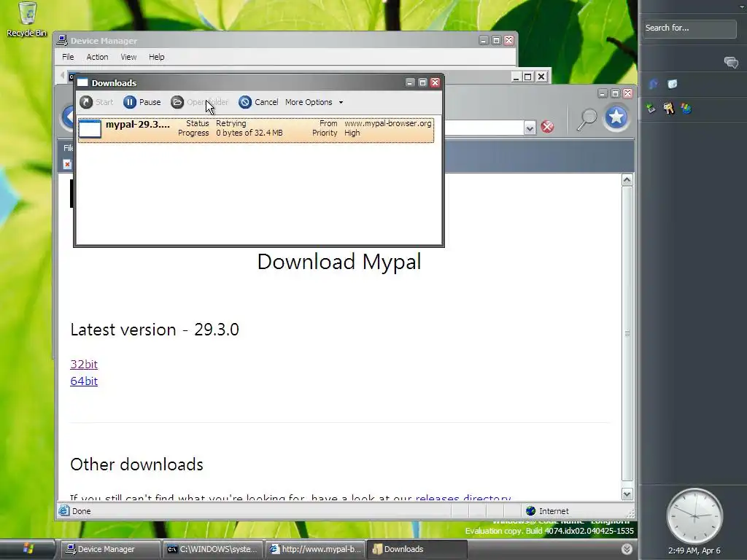747x560 pixels.
Task: Switch to Device Manager taskbar button
Action: pos(110,549)
